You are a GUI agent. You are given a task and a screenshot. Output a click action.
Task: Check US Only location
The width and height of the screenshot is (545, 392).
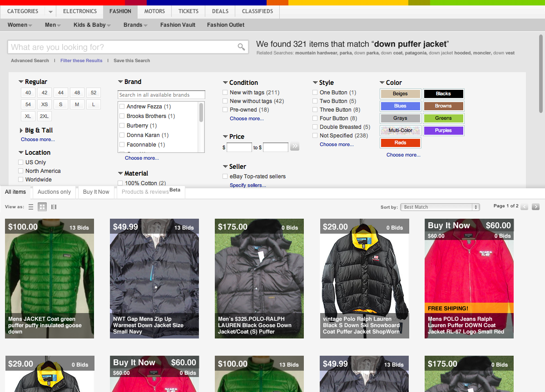pos(20,162)
